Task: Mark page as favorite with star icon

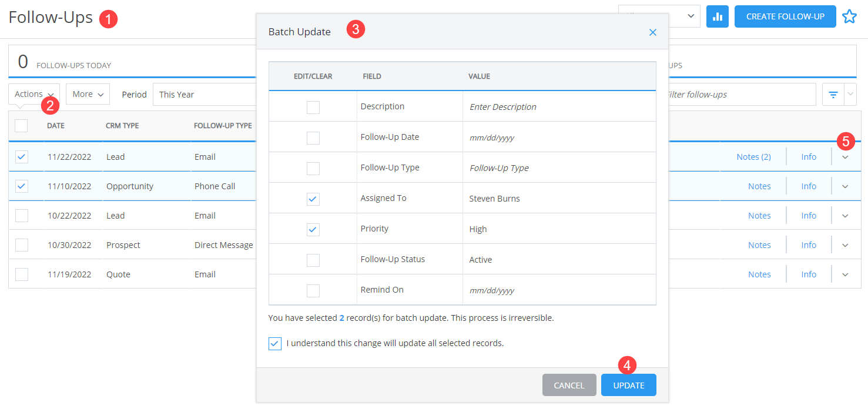Action: [x=849, y=16]
